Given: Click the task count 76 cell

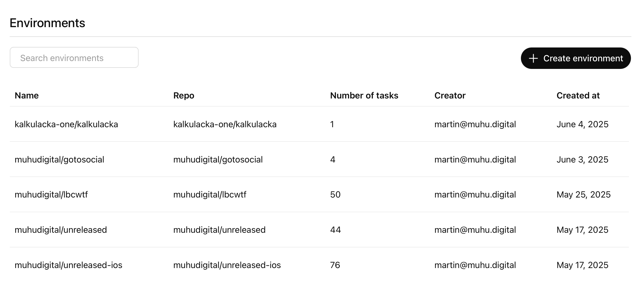Looking at the screenshot, I should 335,265.
